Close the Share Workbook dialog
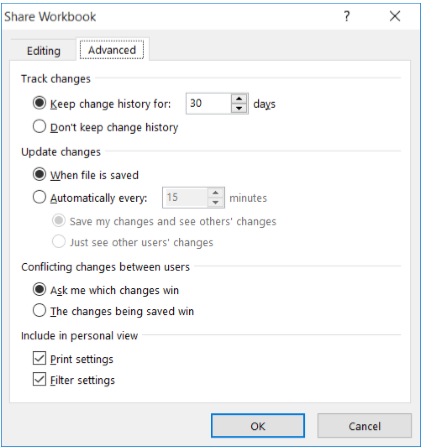 [x=395, y=16]
